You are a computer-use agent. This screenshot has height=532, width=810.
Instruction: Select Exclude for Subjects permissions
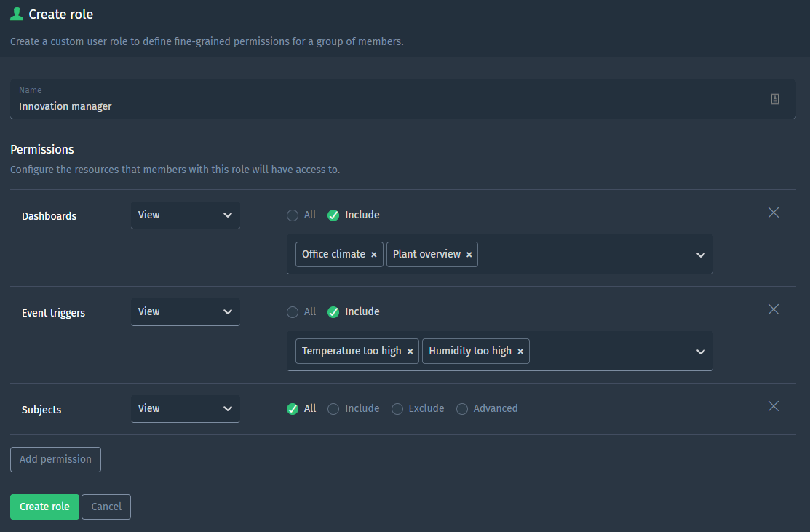point(397,409)
